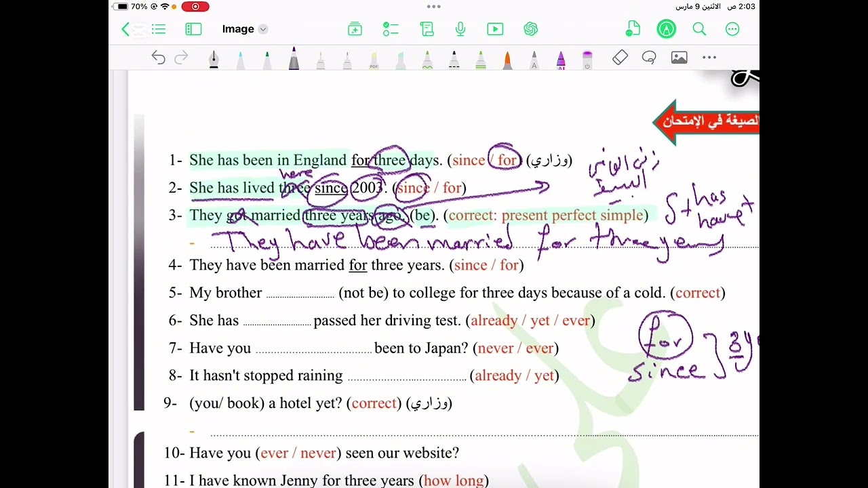This screenshot has width=868, height=488.
Task: Select the orange marker
Action: coord(507,59)
